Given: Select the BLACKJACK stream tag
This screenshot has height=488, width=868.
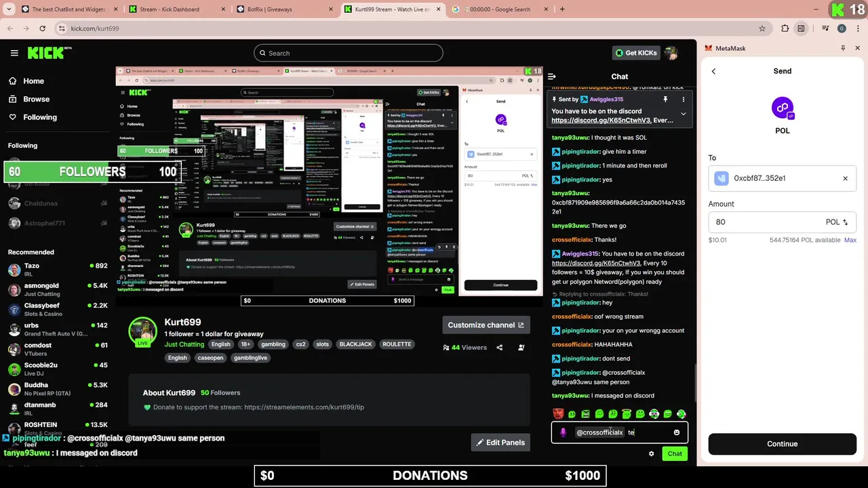Looking at the screenshot, I should 356,344.
